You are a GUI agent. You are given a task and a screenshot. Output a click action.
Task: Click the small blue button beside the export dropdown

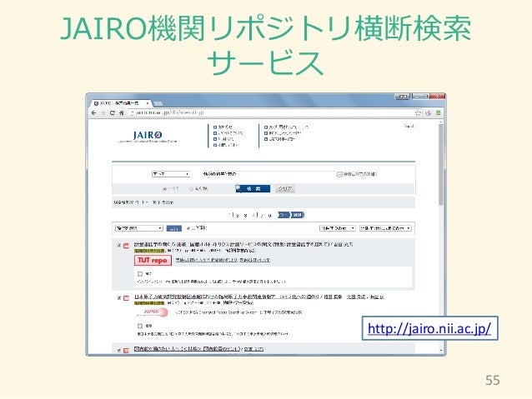pyautogui.click(x=174, y=228)
